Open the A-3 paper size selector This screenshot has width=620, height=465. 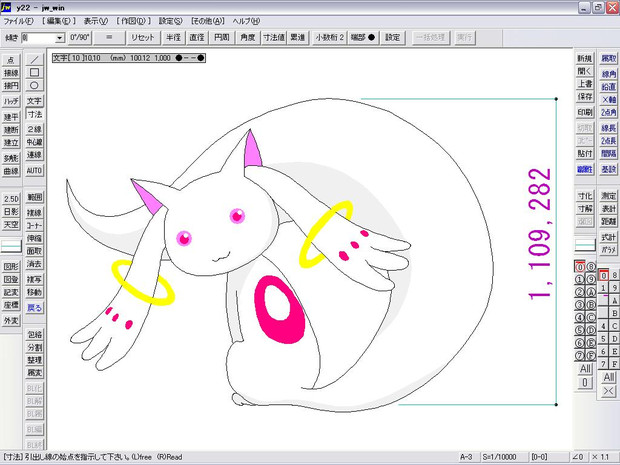[467, 457]
